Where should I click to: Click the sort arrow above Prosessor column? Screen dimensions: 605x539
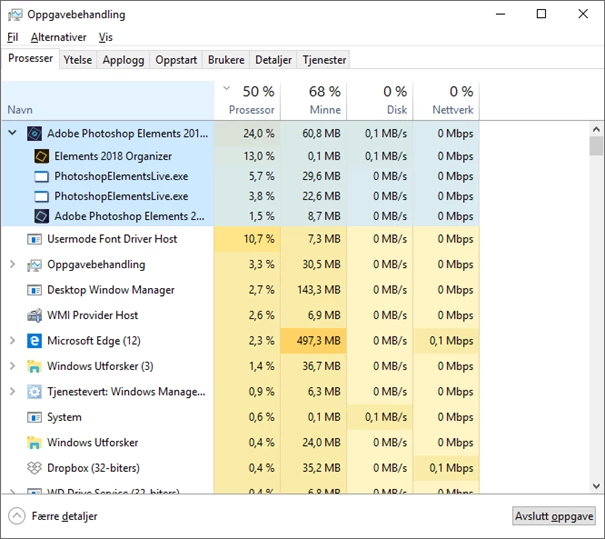click(x=227, y=88)
